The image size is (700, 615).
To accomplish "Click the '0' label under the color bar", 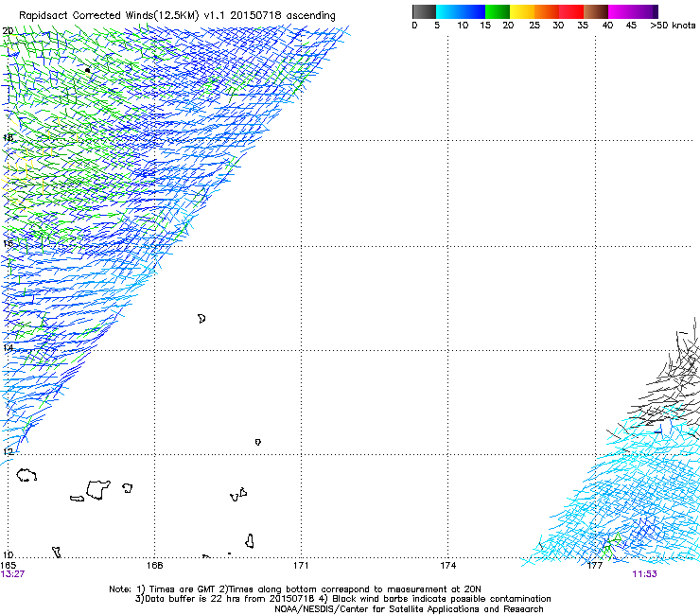I will tap(414, 26).
